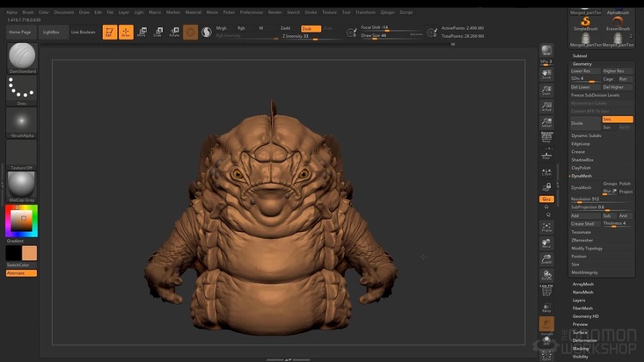Click the Del Lower button
This screenshot has height=362, width=644.
pos(585,87)
